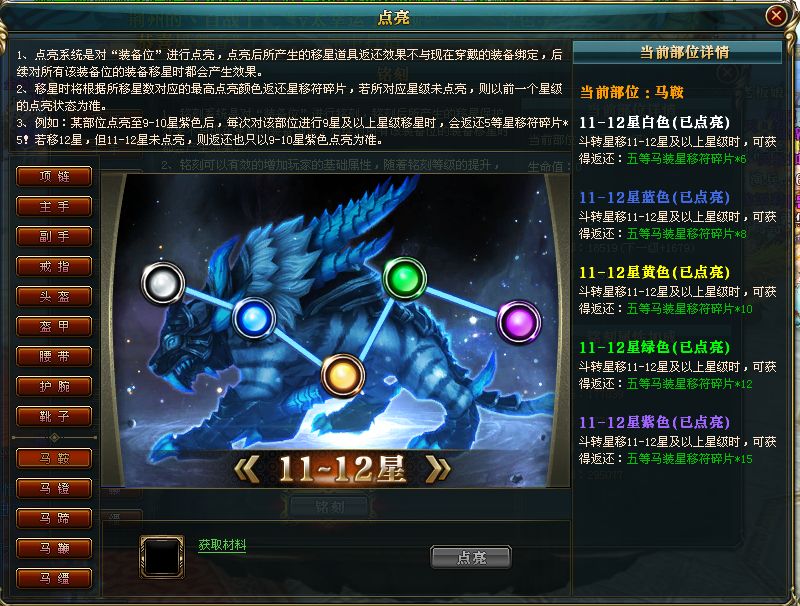
Task: Select the yellow star orb
Action: [343, 375]
